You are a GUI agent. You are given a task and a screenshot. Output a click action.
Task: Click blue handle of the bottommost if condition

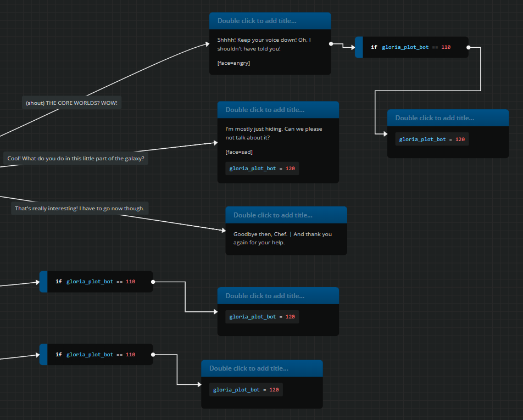43,355
